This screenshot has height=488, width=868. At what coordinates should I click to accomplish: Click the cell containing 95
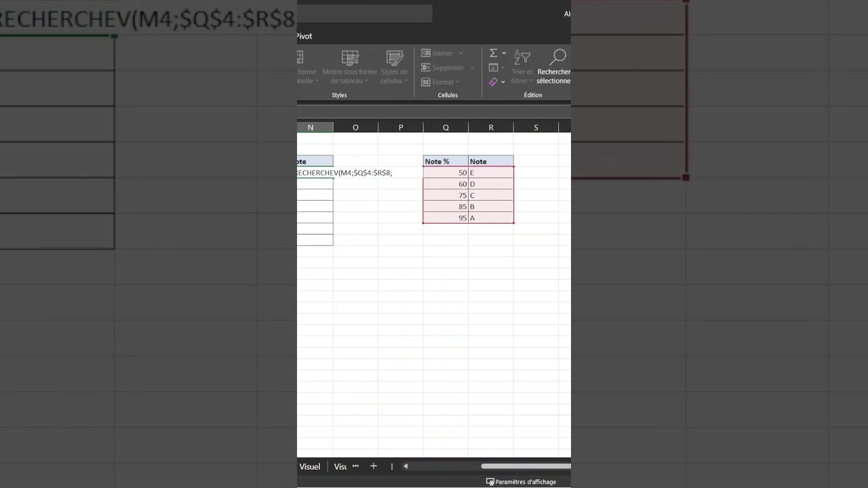(x=446, y=218)
